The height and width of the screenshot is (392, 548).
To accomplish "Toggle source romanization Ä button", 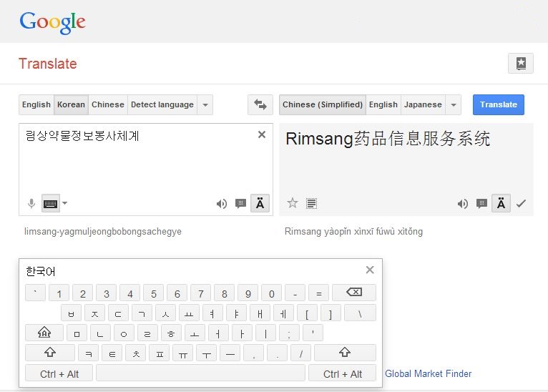I will (260, 204).
